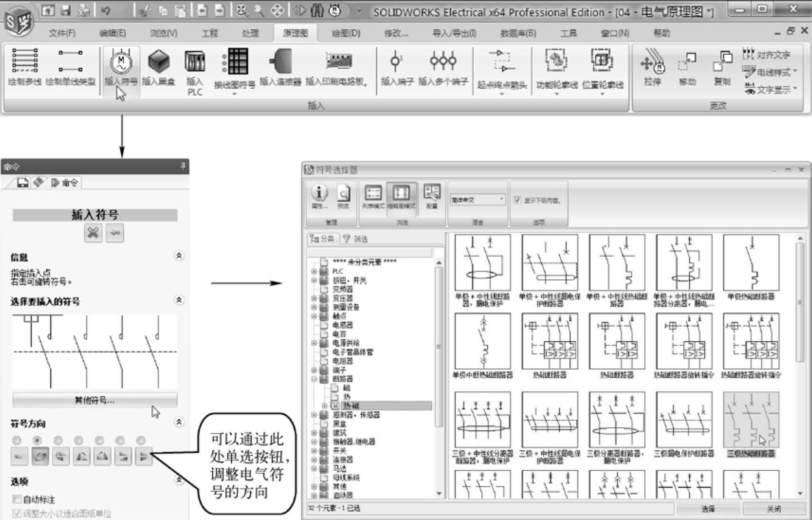Collapse the 选择要插入的符号 section
This screenshot has height=520, width=812.
pyautogui.click(x=179, y=300)
